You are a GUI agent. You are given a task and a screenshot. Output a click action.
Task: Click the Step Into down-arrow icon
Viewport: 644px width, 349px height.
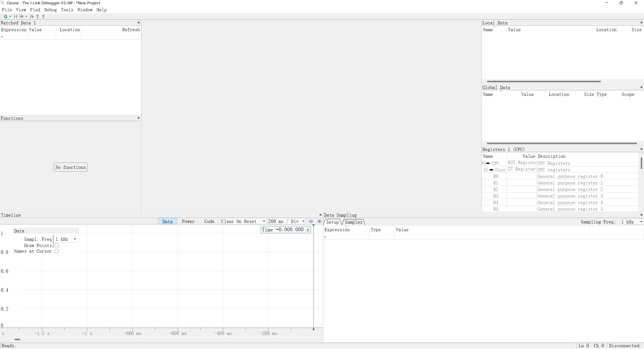[37, 16]
